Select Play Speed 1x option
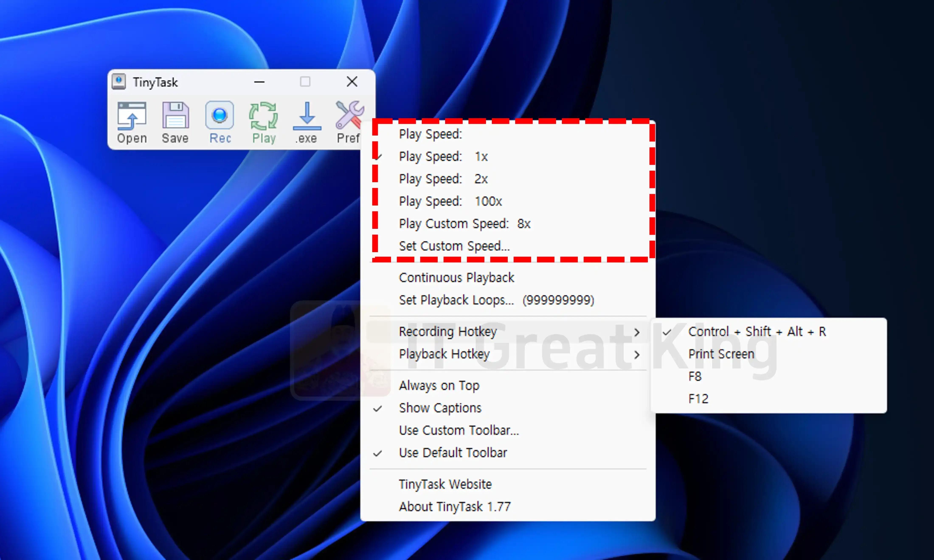The width and height of the screenshot is (934, 560). (443, 156)
